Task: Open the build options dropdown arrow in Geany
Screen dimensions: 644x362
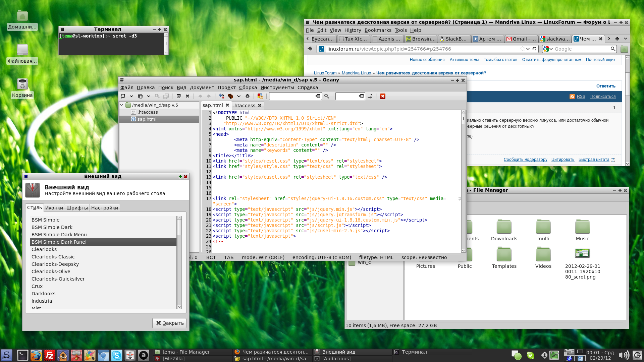Action: [239, 96]
